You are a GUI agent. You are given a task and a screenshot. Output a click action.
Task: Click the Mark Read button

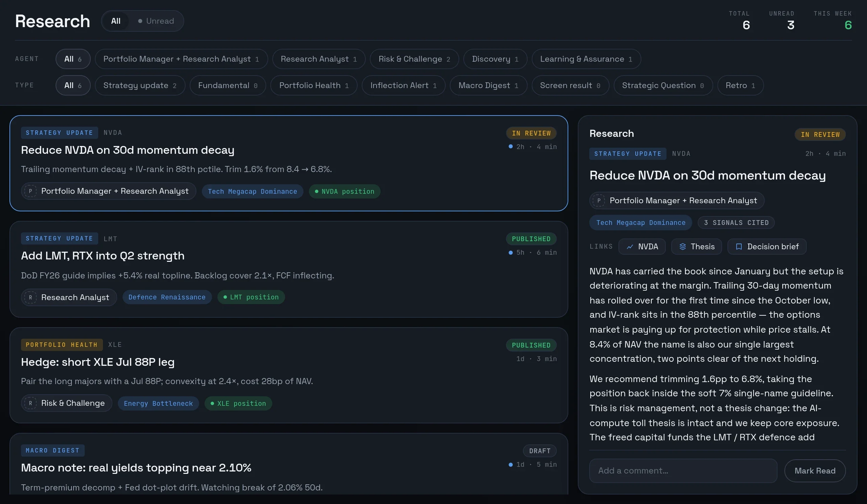point(815,470)
